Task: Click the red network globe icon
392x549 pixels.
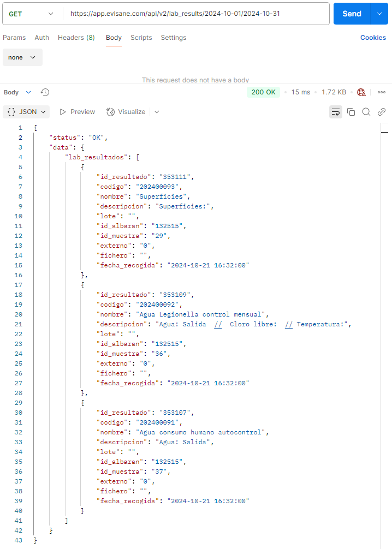Action: coord(361,92)
